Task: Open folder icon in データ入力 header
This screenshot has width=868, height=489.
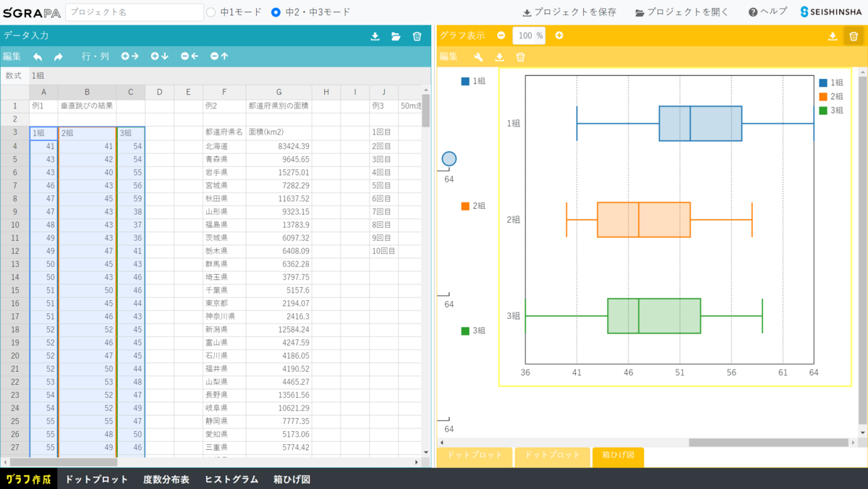Action: point(396,36)
